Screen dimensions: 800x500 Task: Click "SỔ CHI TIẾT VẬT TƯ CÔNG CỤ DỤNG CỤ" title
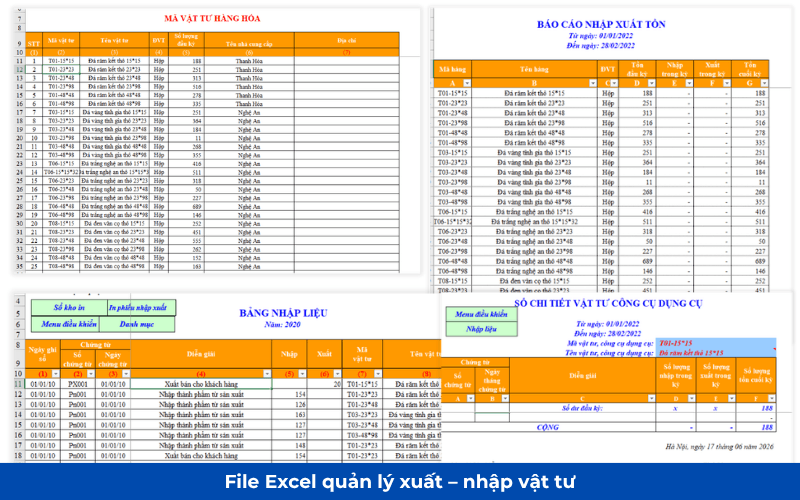[608, 304]
